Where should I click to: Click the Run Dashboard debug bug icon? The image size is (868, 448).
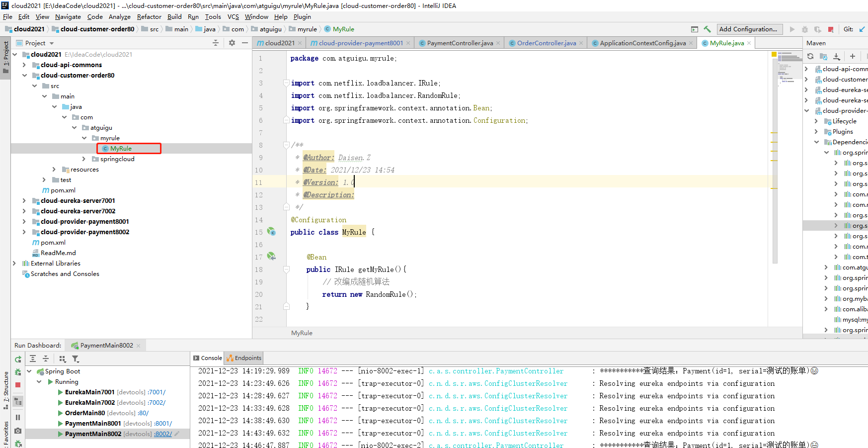click(x=18, y=372)
